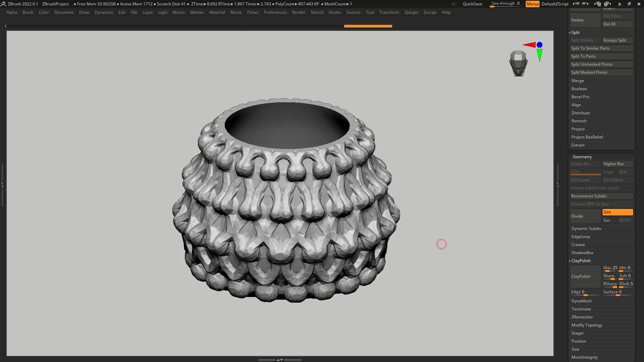Expand the Modify Topology section
Image resolution: width=644 pixels, height=362 pixels.
click(587, 325)
